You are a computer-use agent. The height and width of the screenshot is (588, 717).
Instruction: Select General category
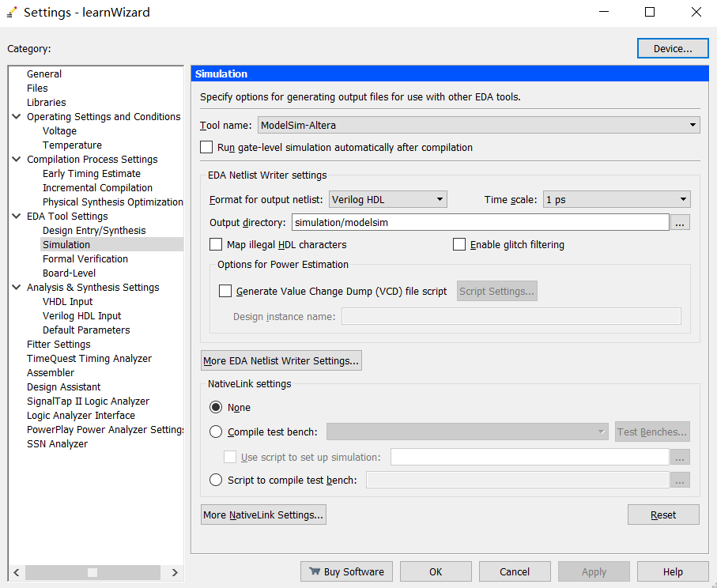point(44,73)
